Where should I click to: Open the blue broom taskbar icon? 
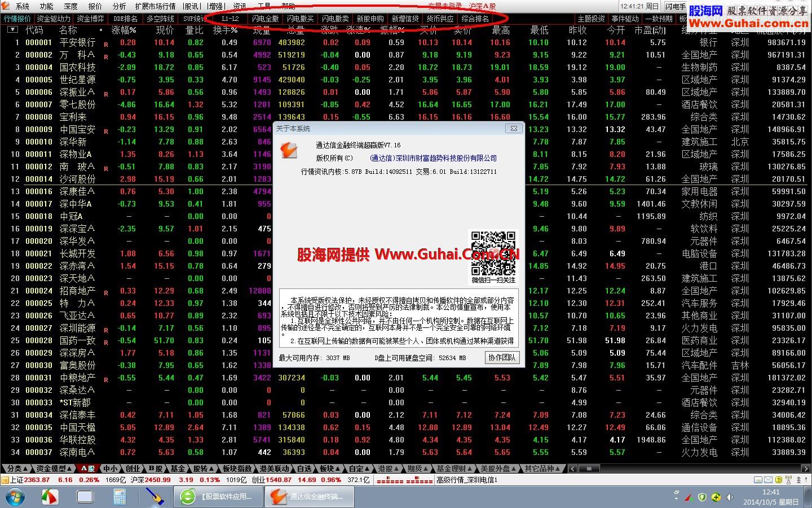click(154, 497)
